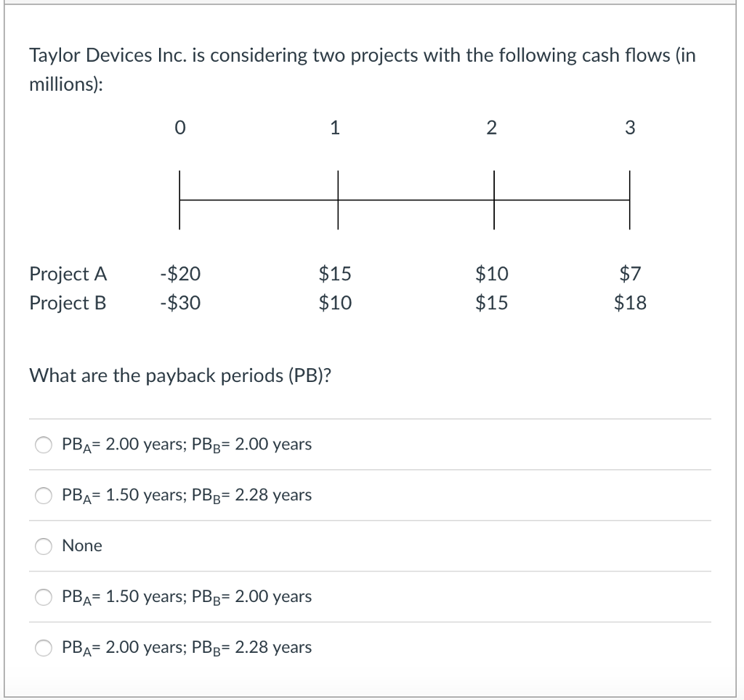
Task: Select radio option "PBA= 2.00 years; PBB= 2.00 years"
Action: (44, 445)
